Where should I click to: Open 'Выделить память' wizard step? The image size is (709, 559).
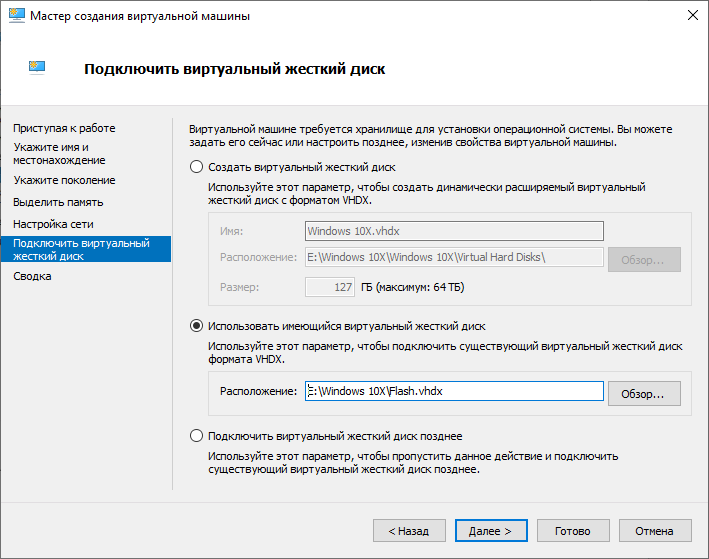pos(58,202)
